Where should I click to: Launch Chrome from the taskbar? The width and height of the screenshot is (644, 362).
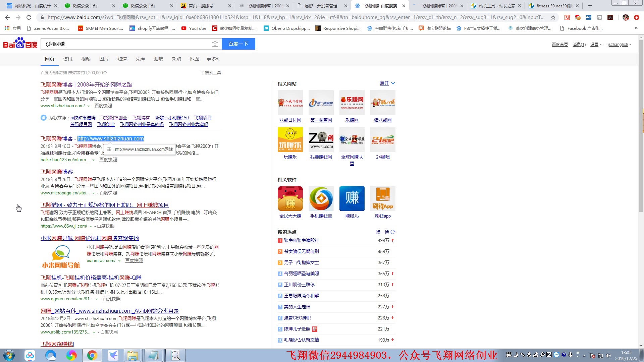[92, 355]
